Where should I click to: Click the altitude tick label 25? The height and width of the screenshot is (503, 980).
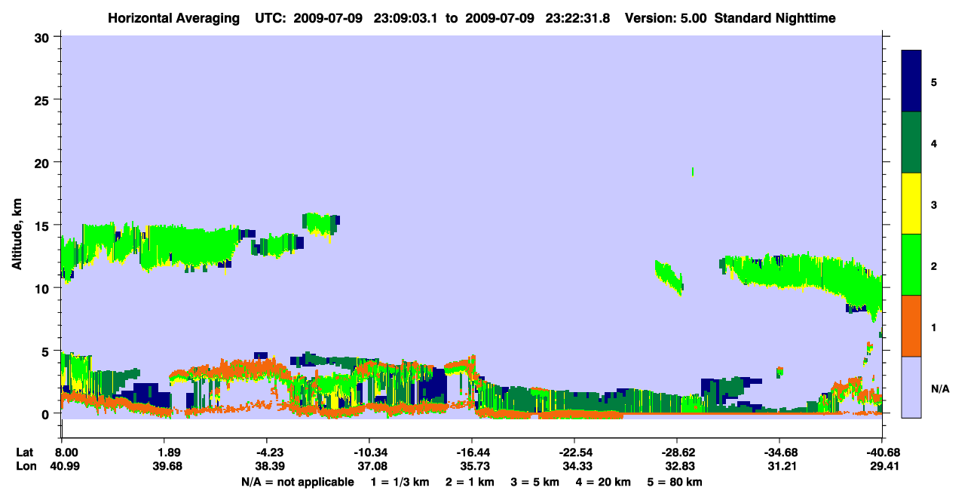(x=43, y=100)
